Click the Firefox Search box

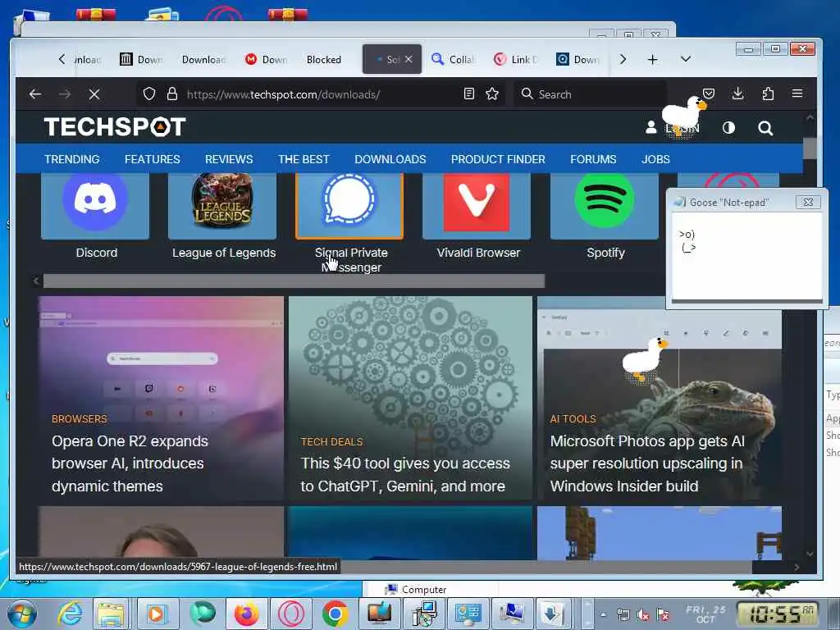(591, 94)
